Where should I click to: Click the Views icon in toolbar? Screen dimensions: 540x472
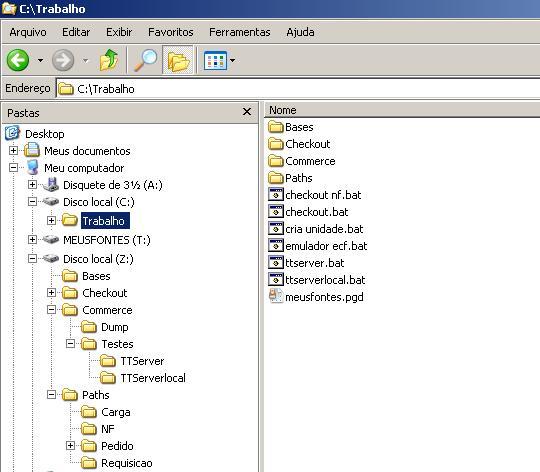pos(215,61)
